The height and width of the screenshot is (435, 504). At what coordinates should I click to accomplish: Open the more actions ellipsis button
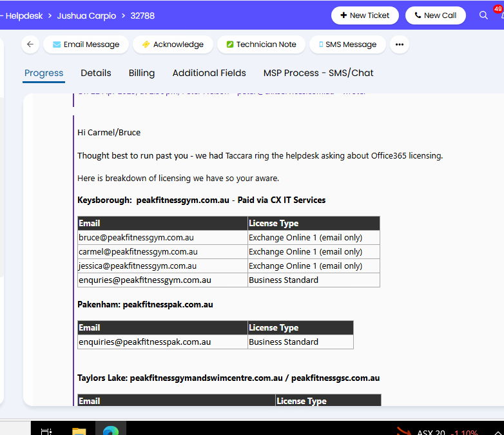click(399, 44)
